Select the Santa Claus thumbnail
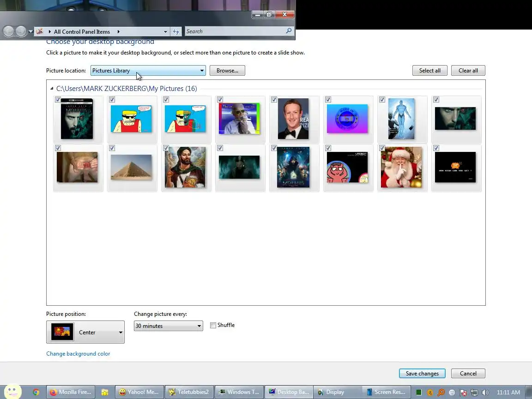The width and height of the screenshot is (532, 399). tap(401, 167)
